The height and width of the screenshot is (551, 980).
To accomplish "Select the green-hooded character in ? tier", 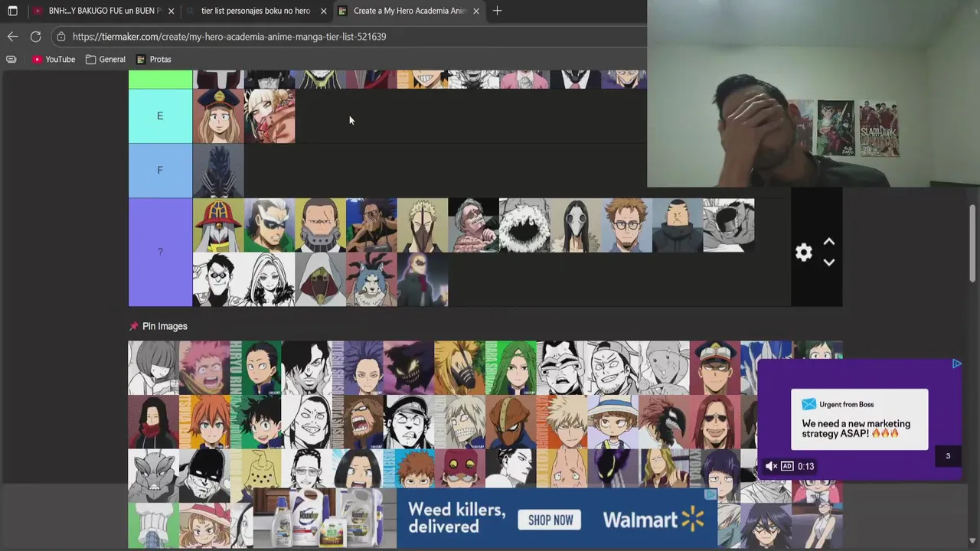I will tap(320, 279).
